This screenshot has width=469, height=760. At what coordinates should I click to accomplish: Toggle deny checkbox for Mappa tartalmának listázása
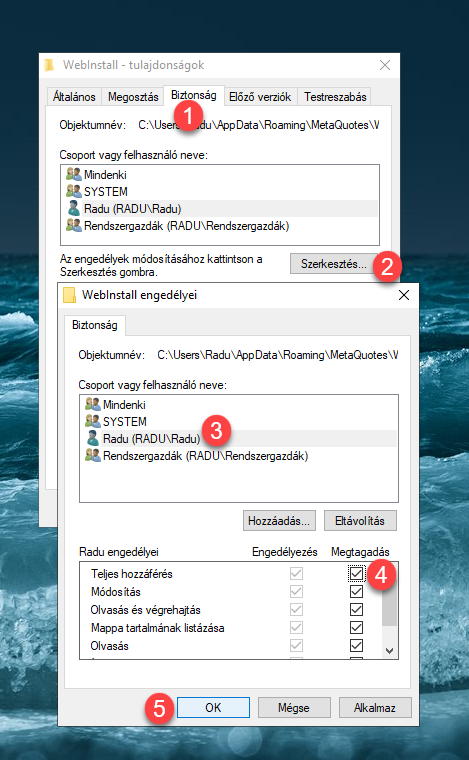click(356, 628)
